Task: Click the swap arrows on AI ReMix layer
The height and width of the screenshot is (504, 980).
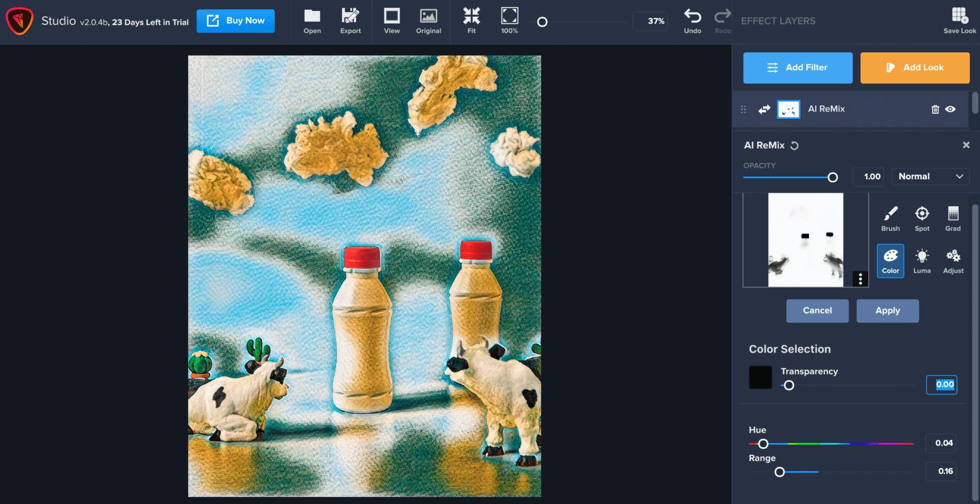Action: (764, 109)
